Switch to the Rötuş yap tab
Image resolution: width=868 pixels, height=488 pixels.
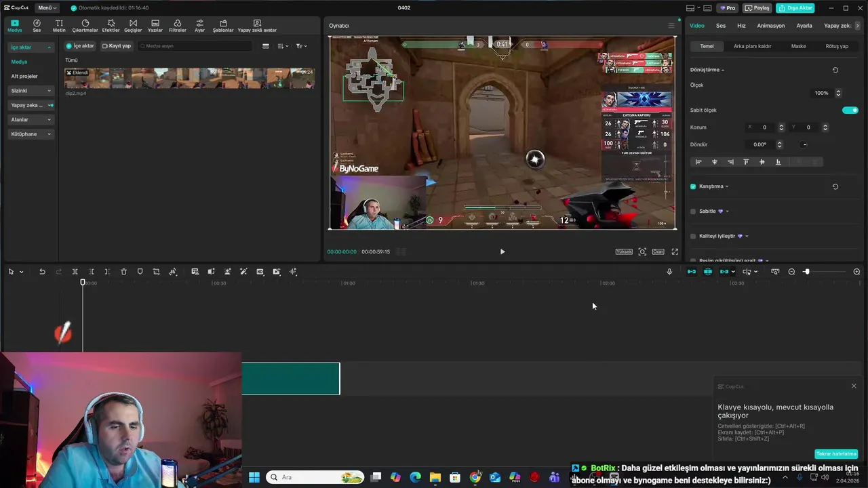point(837,46)
